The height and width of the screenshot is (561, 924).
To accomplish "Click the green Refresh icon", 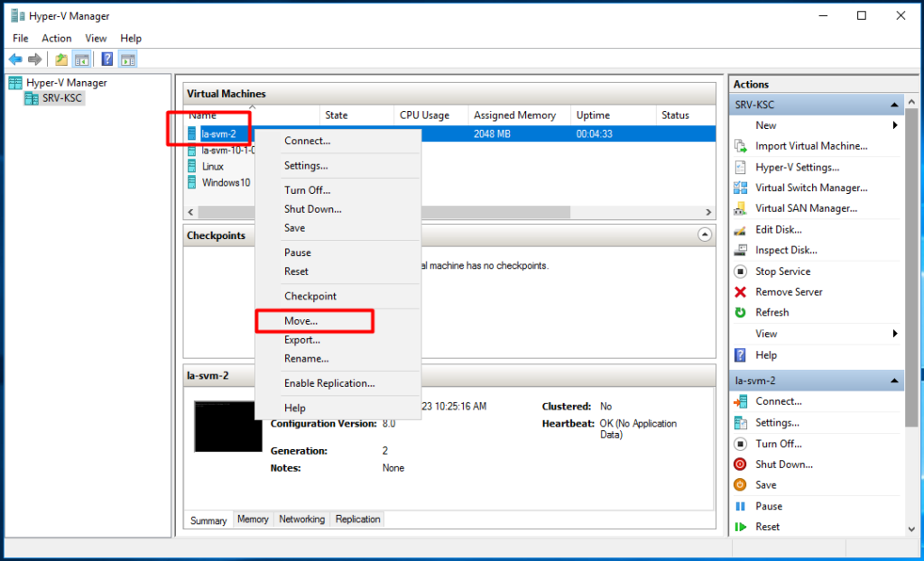I will click(x=740, y=312).
